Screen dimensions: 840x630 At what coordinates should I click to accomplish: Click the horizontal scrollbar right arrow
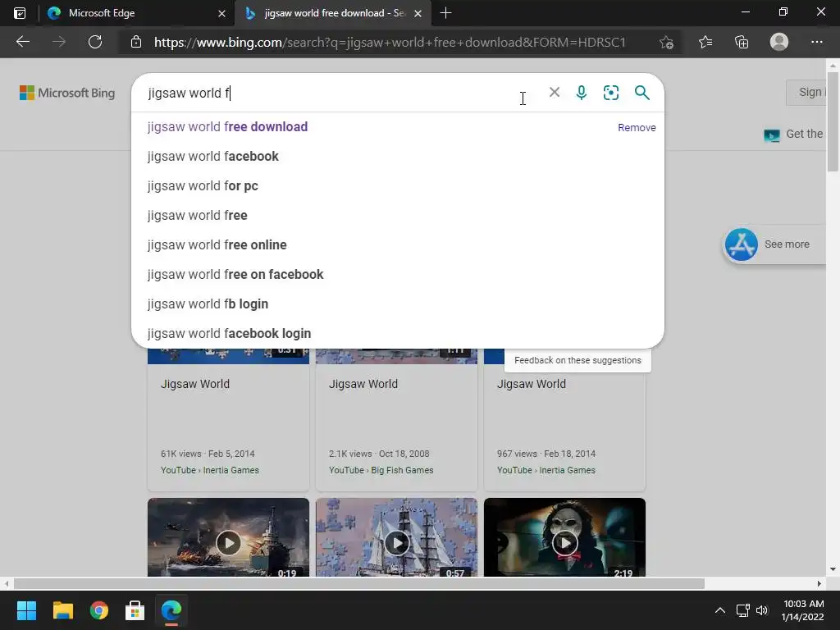[819, 583]
